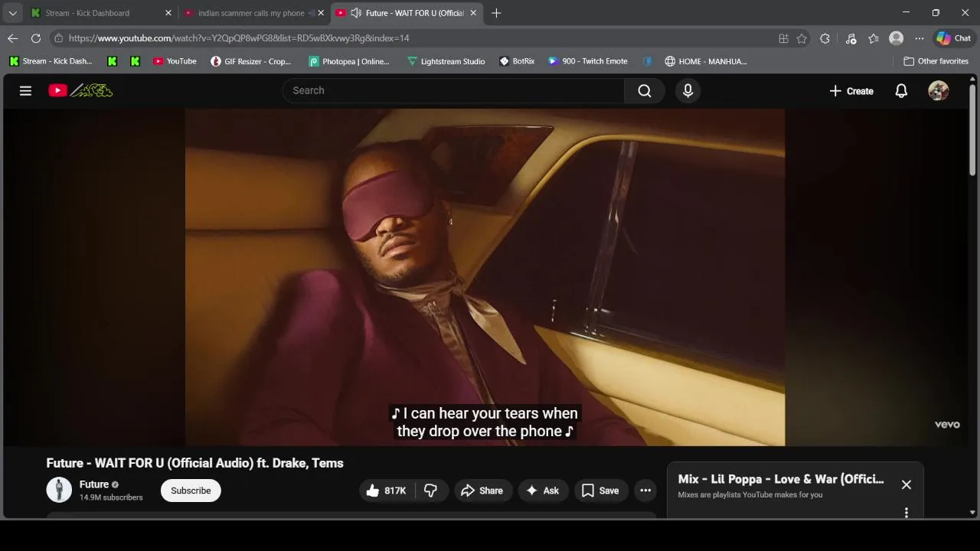The width and height of the screenshot is (980, 551).
Task: Open the YouTube hamburger guide menu
Action: point(25,90)
